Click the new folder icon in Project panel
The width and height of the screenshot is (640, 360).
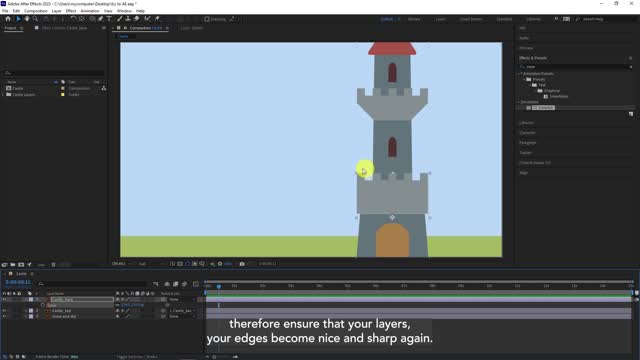(13, 264)
